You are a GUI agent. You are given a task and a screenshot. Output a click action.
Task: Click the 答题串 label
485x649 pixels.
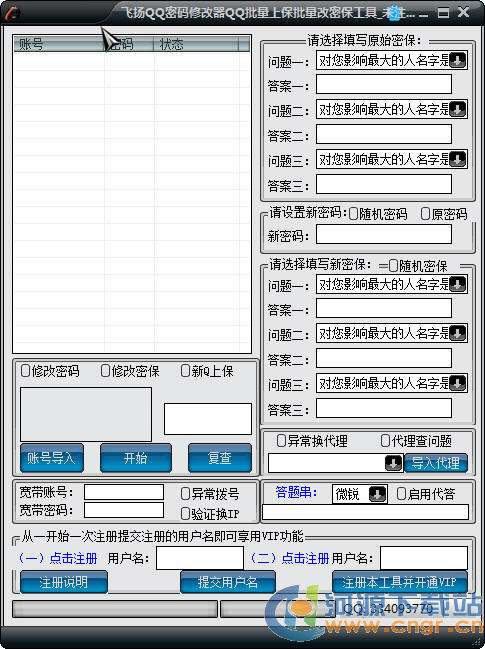(296, 492)
